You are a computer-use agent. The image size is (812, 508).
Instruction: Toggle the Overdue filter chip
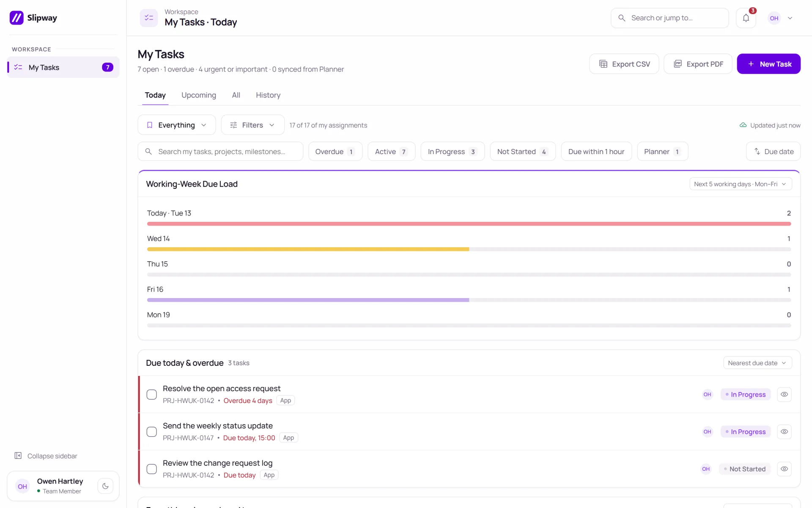[335, 152]
